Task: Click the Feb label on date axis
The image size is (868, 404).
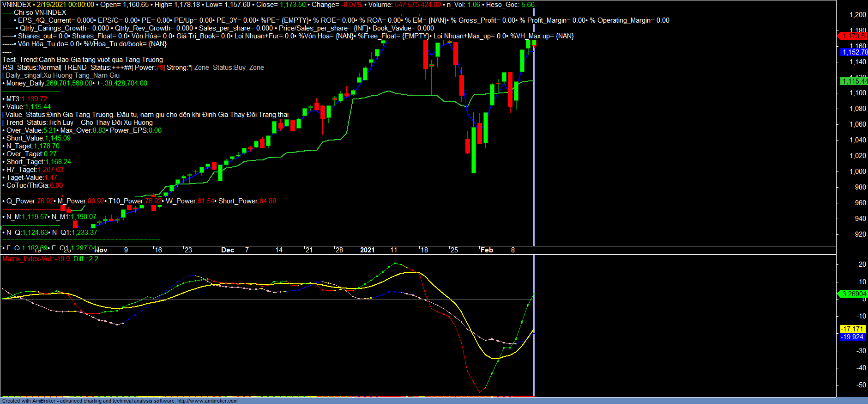Action: point(487,250)
